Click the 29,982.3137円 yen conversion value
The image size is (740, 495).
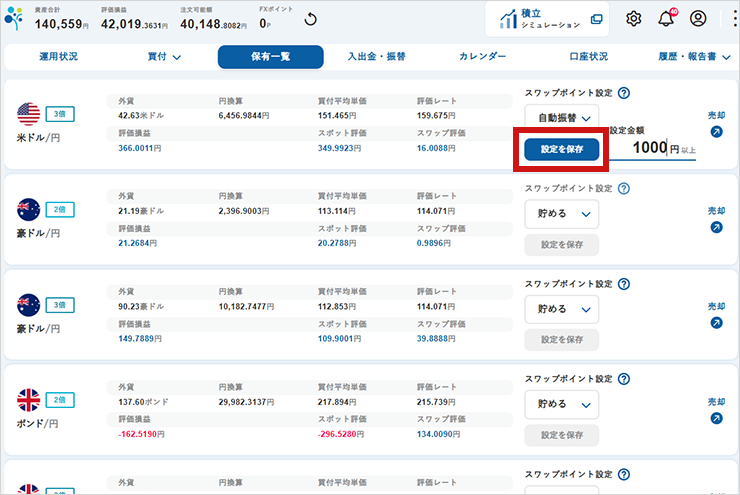pyautogui.click(x=246, y=402)
